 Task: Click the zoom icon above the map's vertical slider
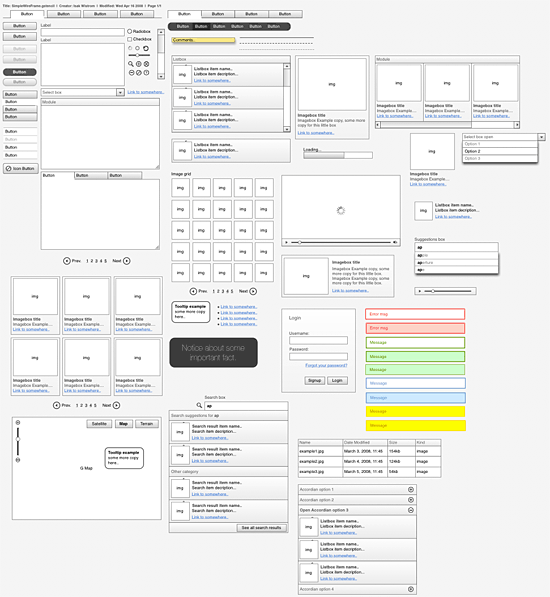18,423
